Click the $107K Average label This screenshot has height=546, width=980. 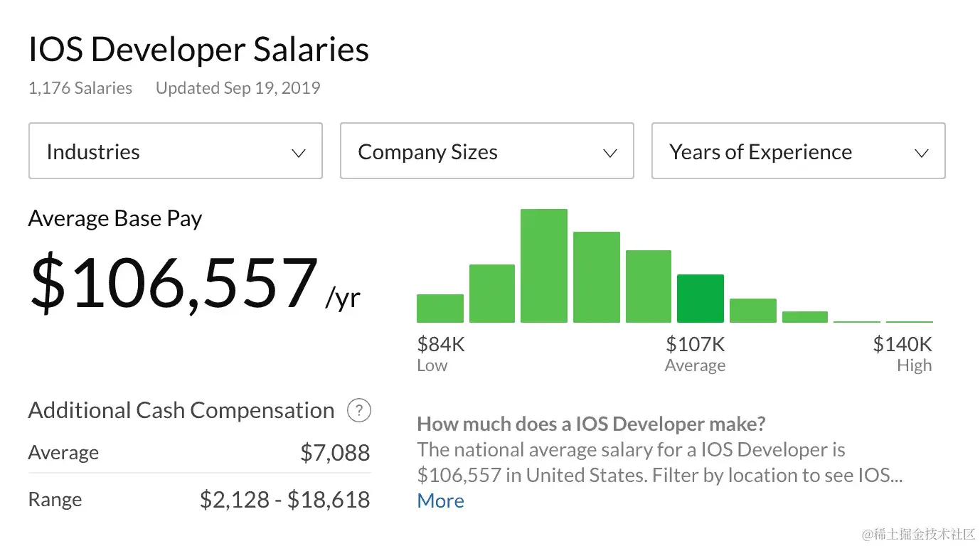[x=693, y=344]
